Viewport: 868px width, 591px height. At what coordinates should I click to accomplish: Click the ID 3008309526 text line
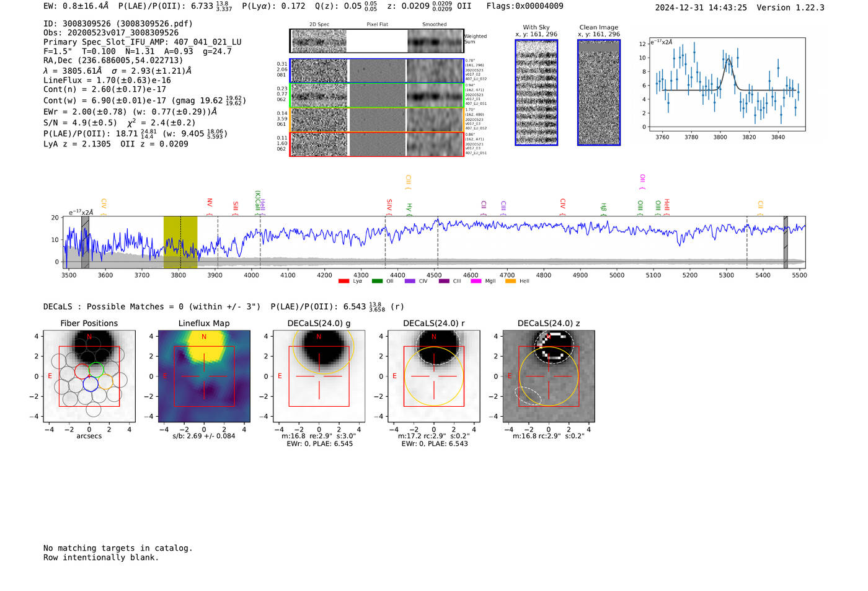coord(118,24)
